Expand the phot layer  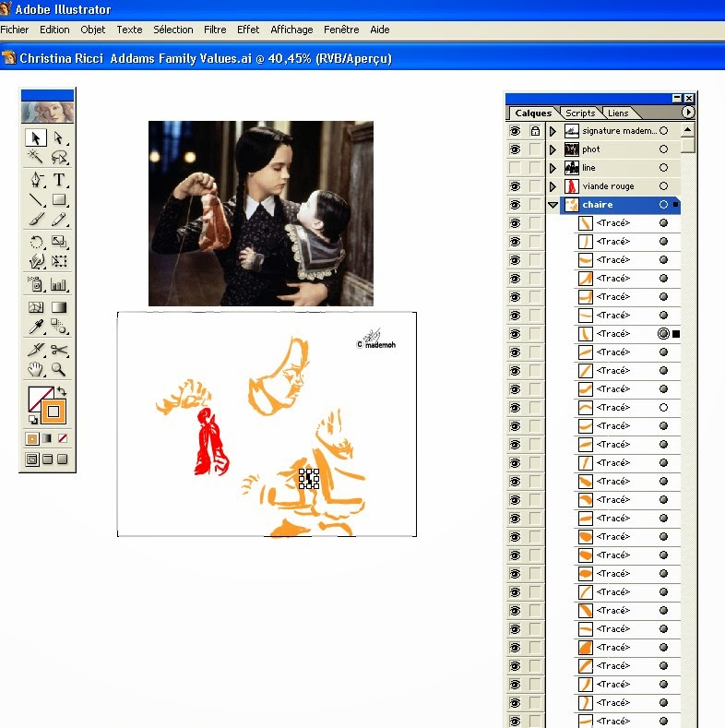553,149
